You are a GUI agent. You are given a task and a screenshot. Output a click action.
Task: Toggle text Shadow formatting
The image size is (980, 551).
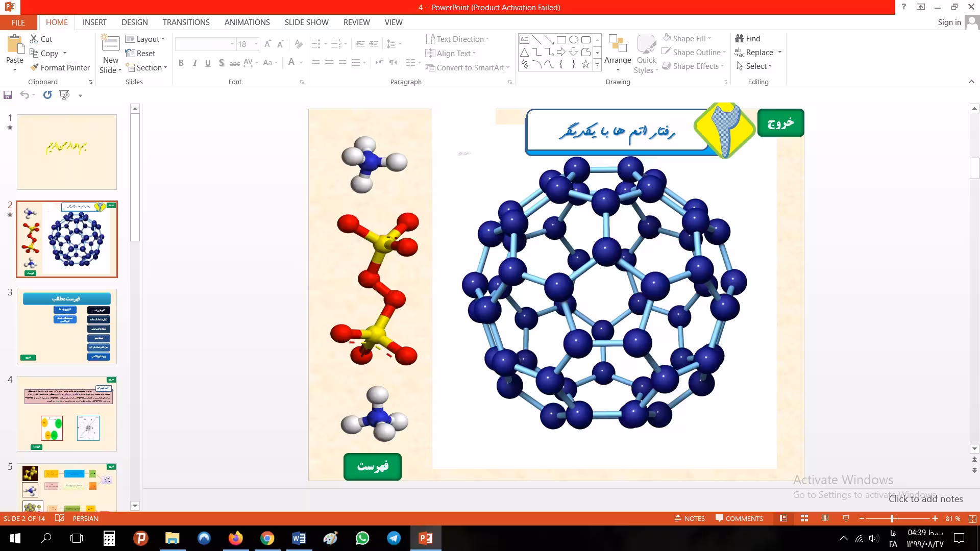coord(221,63)
